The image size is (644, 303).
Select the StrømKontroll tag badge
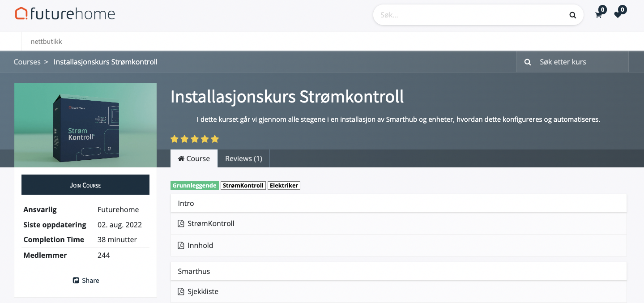pyautogui.click(x=243, y=185)
